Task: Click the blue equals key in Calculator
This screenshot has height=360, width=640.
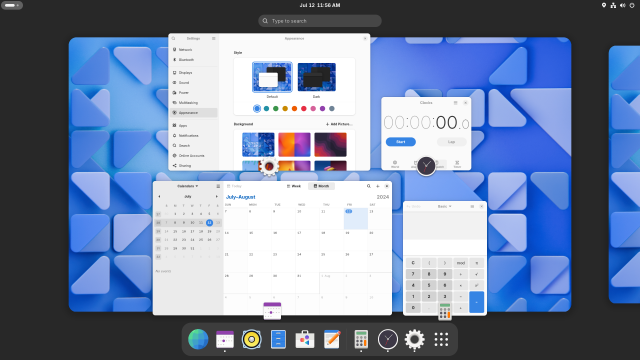Action: 476,302
